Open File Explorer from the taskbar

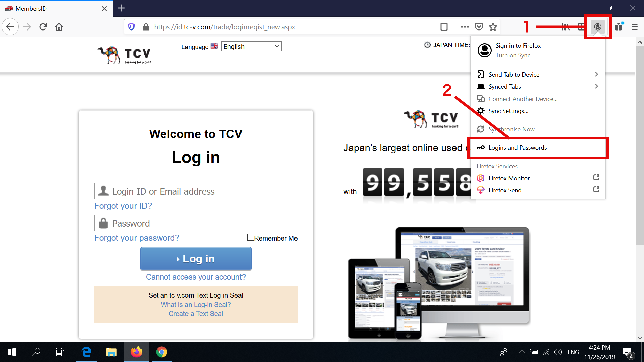111,352
